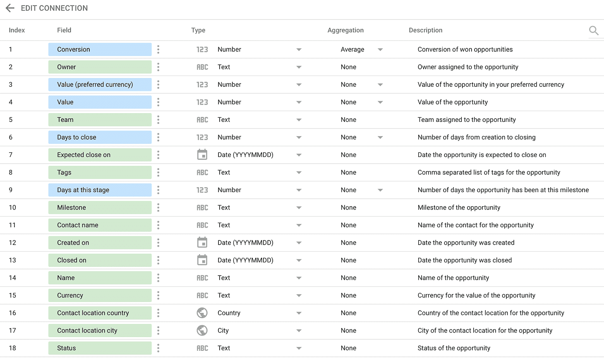Open the three-dot menu for Contact location country
Viewport: 604px width, 364px height.
click(x=158, y=313)
